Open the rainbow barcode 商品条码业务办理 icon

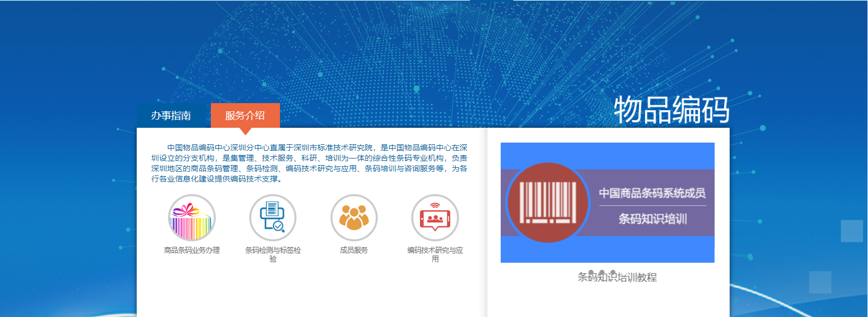pyautogui.click(x=192, y=218)
